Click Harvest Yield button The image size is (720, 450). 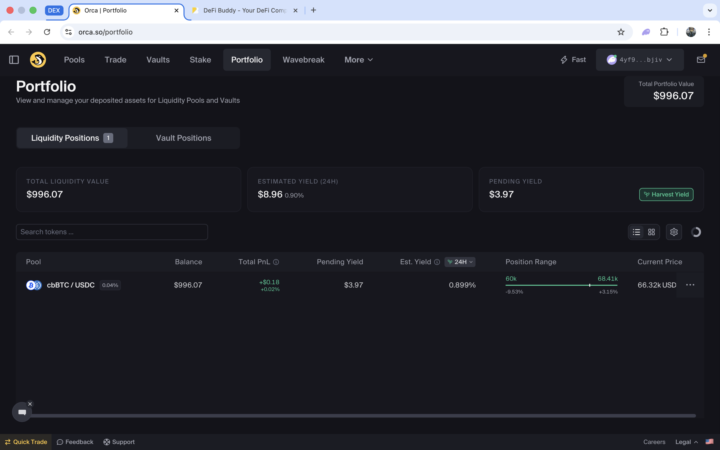(666, 194)
